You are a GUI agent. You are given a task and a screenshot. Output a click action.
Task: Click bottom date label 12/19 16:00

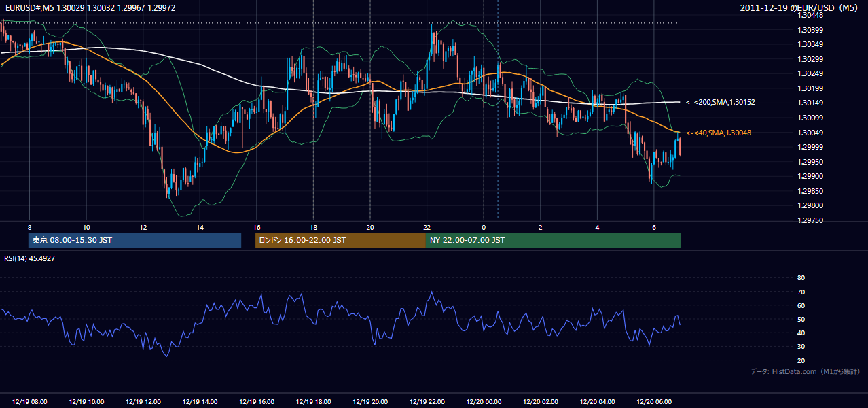257,402
